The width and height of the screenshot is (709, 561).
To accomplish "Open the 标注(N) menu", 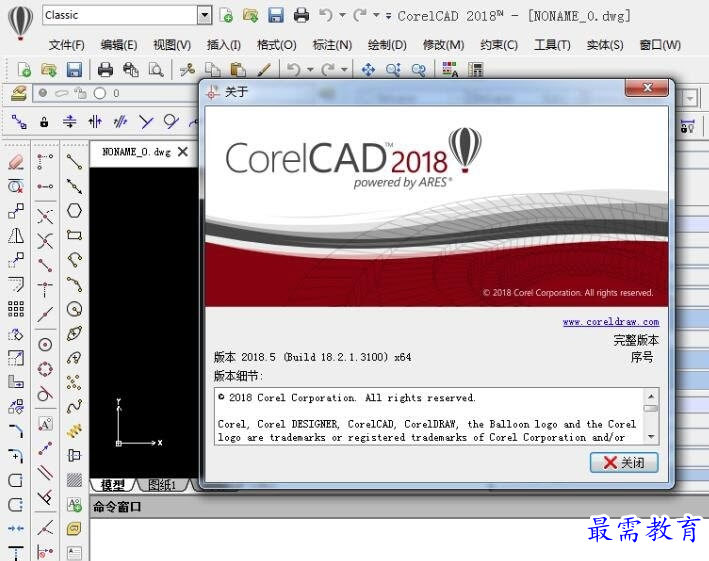I will click(332, 45).
